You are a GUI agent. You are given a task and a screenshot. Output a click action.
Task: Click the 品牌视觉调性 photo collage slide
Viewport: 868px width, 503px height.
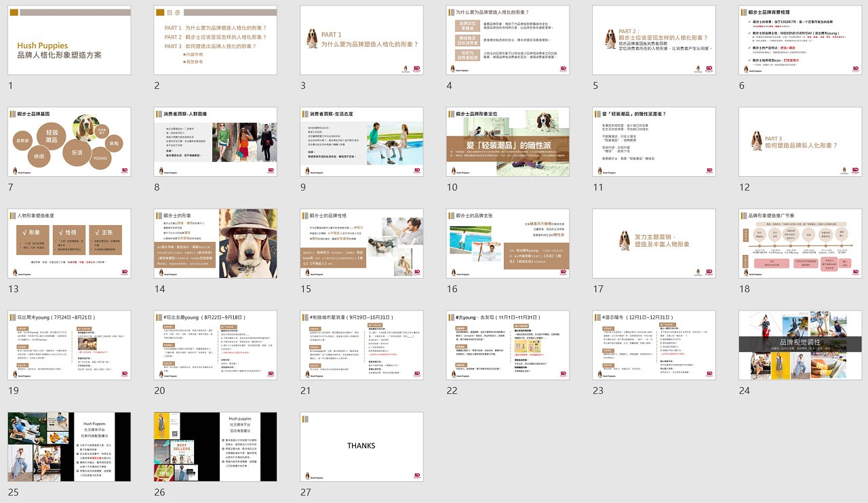[x=801, y=345]
